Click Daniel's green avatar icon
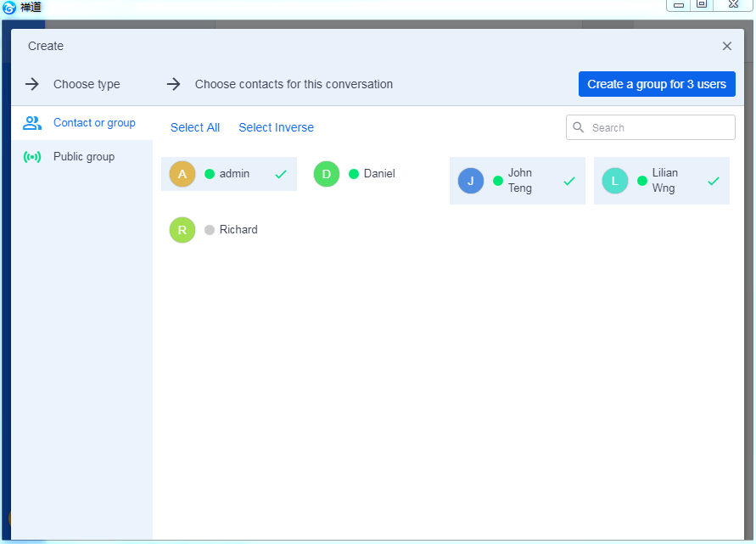This screenshot has height=544, width=756. click(x=327, y=174)
